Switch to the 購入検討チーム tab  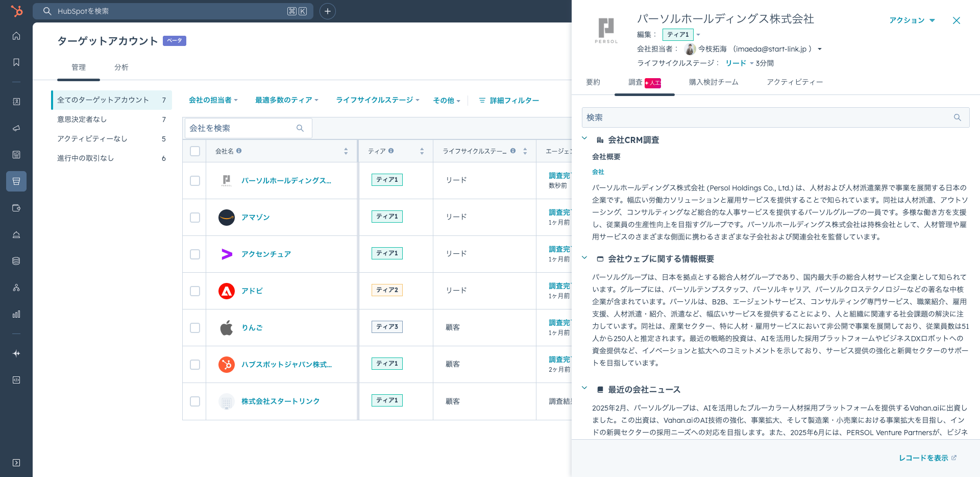tap(713, 82)
